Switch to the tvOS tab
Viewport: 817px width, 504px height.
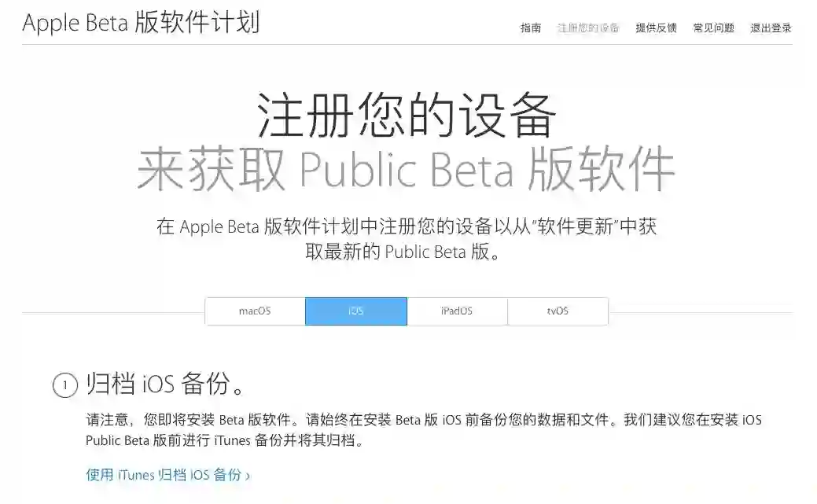(x=558, y=311)
